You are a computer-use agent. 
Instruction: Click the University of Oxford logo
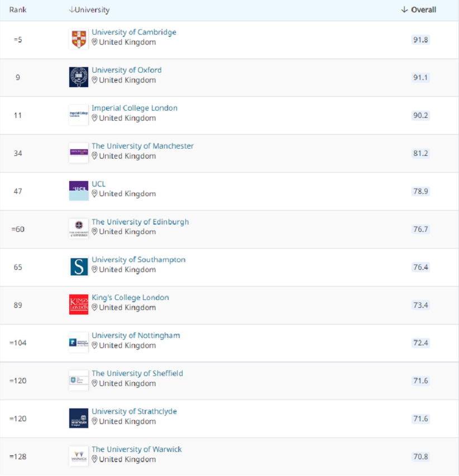(79, 77)
